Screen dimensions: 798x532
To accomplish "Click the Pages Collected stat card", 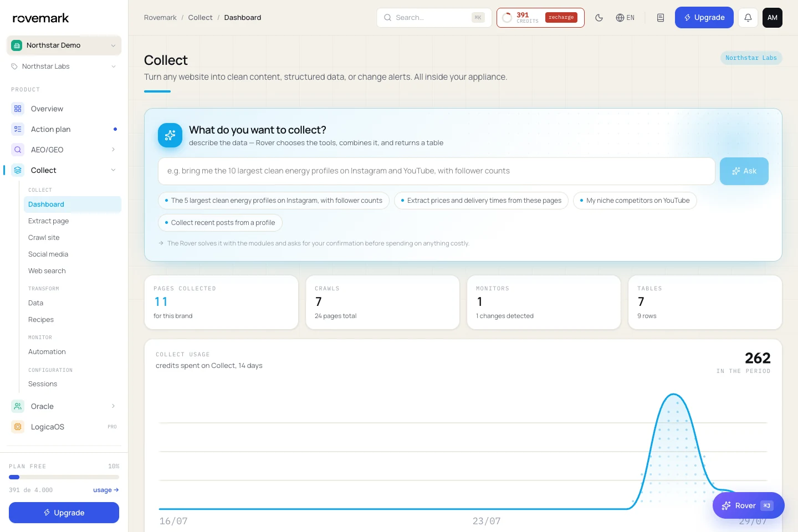I will click(x=221, y=303).
